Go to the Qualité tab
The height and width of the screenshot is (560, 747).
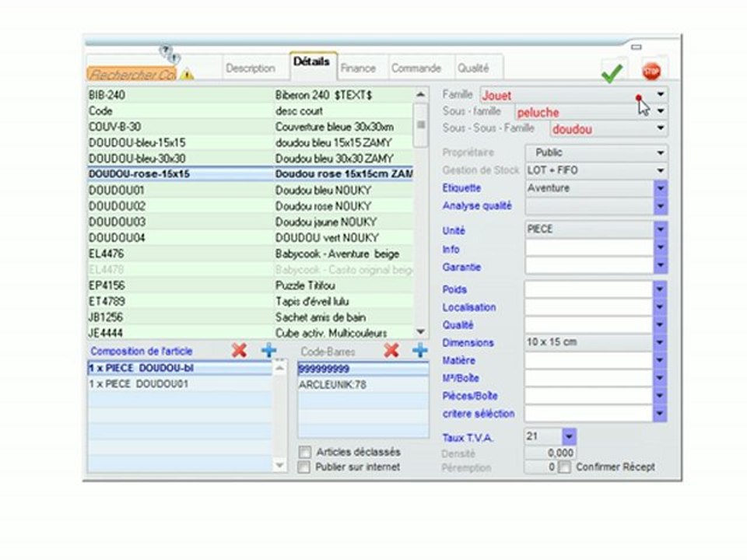point(474,68)
